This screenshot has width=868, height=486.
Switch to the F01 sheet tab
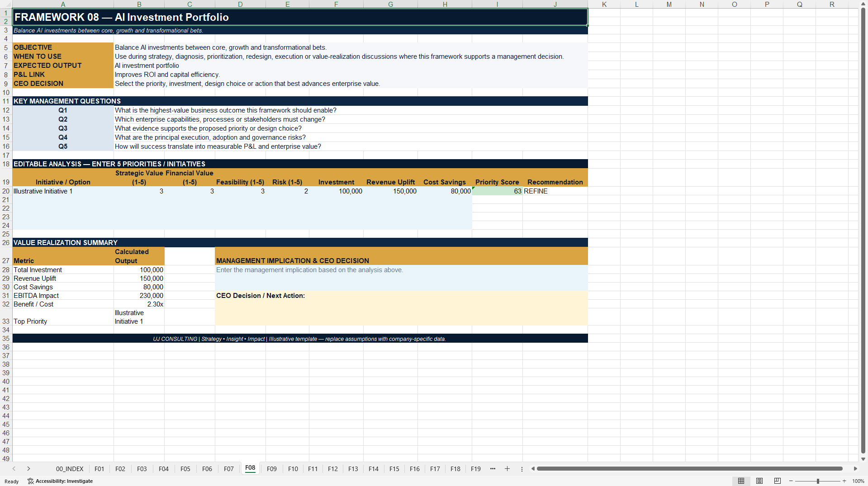tap(100, 469)
